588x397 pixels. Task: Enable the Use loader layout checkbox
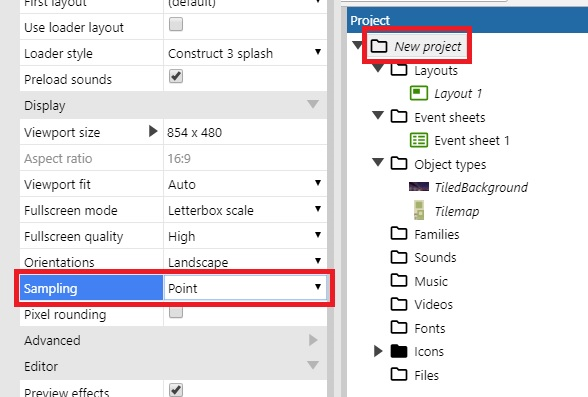pos(176,24)
